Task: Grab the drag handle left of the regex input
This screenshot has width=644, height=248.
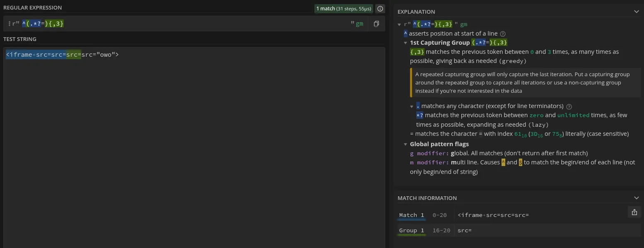Action: tap(9, 24)
